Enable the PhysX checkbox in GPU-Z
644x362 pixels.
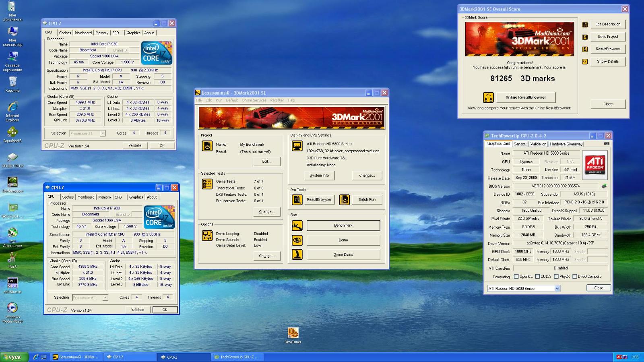[x=556, y=277]
